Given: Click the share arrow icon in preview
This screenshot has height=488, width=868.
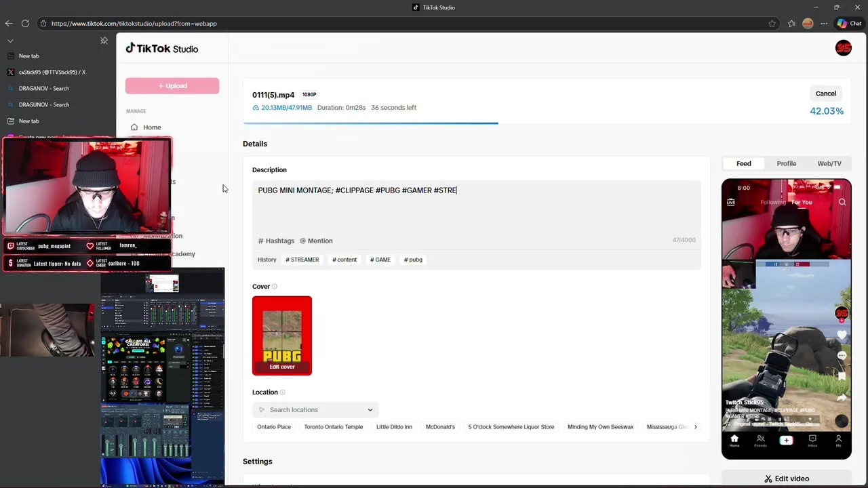Looking at the screenshot, I should click(842, 397).
